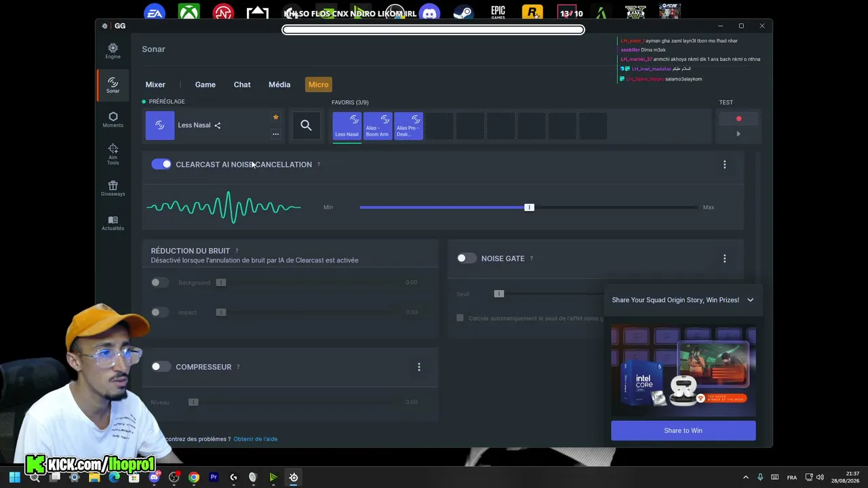This screenshot has width=868, height=488.
Task: Select Alias Pro - Desk favorite preset
Action: tap(408, 126)
